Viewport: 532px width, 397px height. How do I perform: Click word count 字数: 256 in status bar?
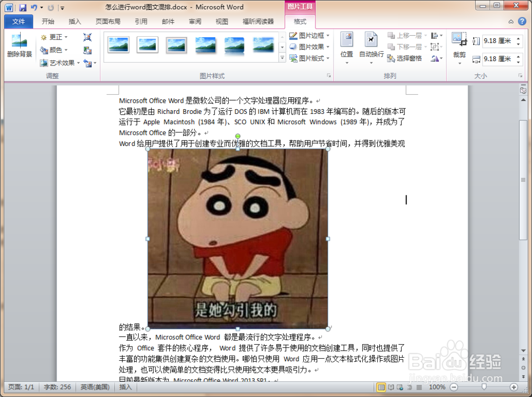(x=57, y=387)
